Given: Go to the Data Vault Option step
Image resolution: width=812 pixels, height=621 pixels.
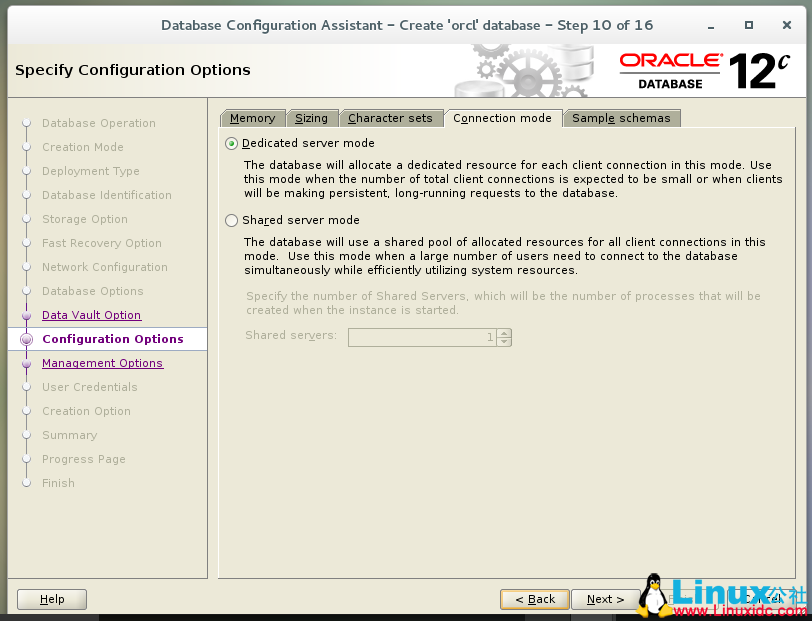Looking at the screenshot, I should pyautogui.click(x=91, y=315).
